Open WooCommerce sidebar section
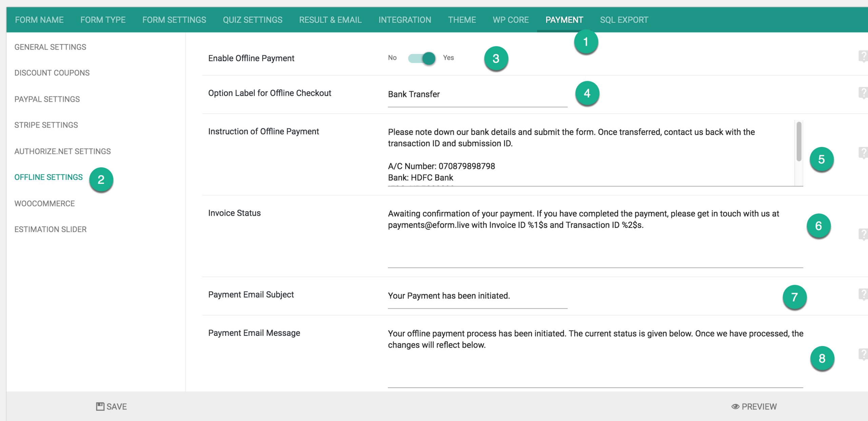This screenshot has width=868, height=421. pyautogui.click(x=44, y=204)
